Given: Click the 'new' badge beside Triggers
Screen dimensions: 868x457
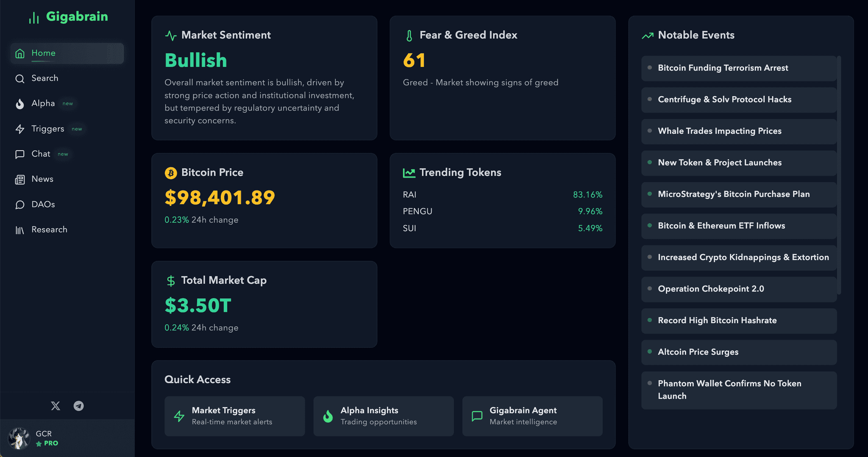Looking at the screenshot, I should click(77, 129).
